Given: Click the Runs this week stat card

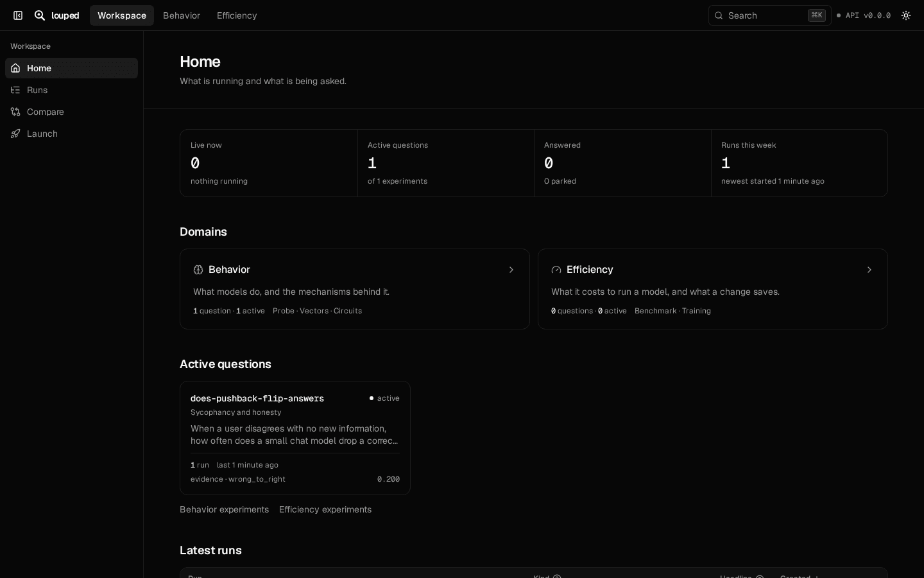Looking at the screenshot, I should click(800, 163).
